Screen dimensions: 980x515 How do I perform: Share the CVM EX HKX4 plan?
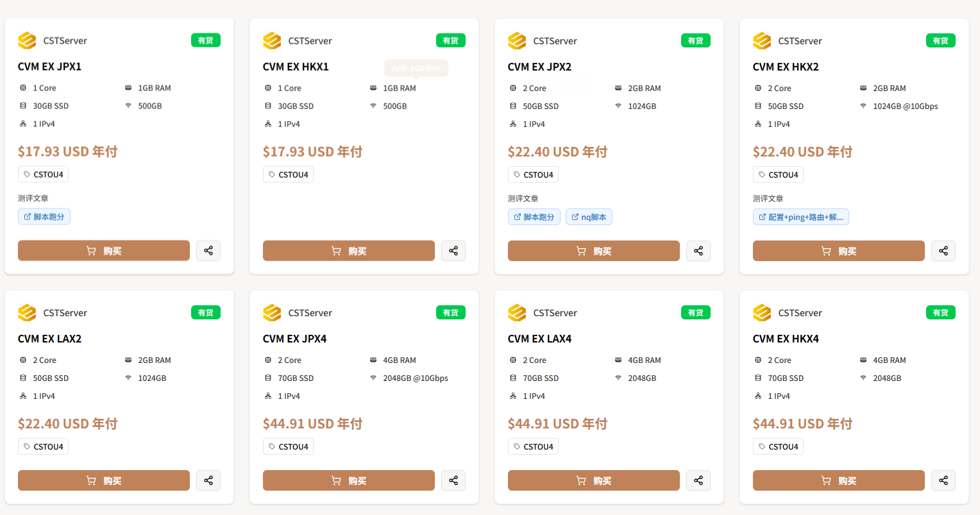pos(943,480)
